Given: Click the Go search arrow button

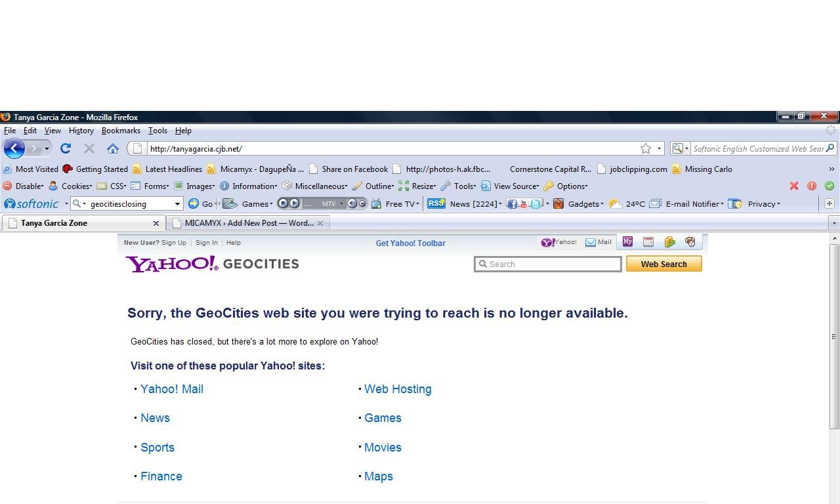Looking at the screenshot, I should click(201, 203).
